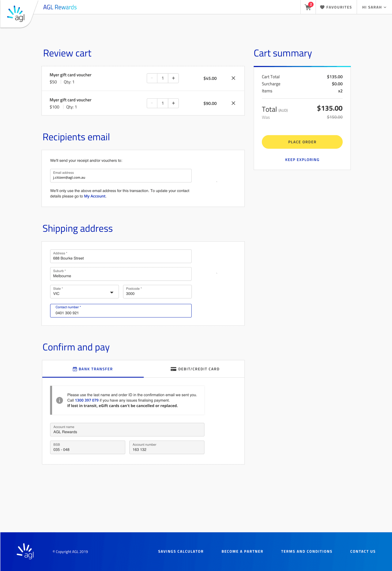The height and width of the screenshot is (571, 392).
Task: Click the Account number field
Action: 167,447
